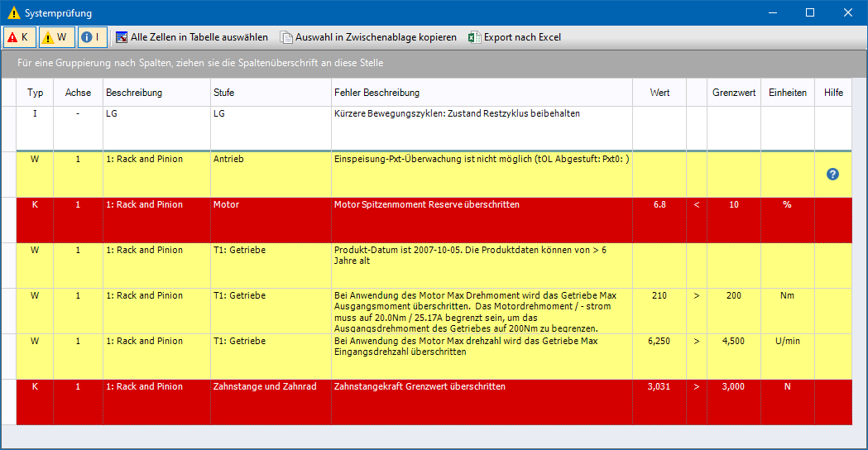868x450 pixels.
Task: Toggle the I information filter
Action: [x=92, y=37]
